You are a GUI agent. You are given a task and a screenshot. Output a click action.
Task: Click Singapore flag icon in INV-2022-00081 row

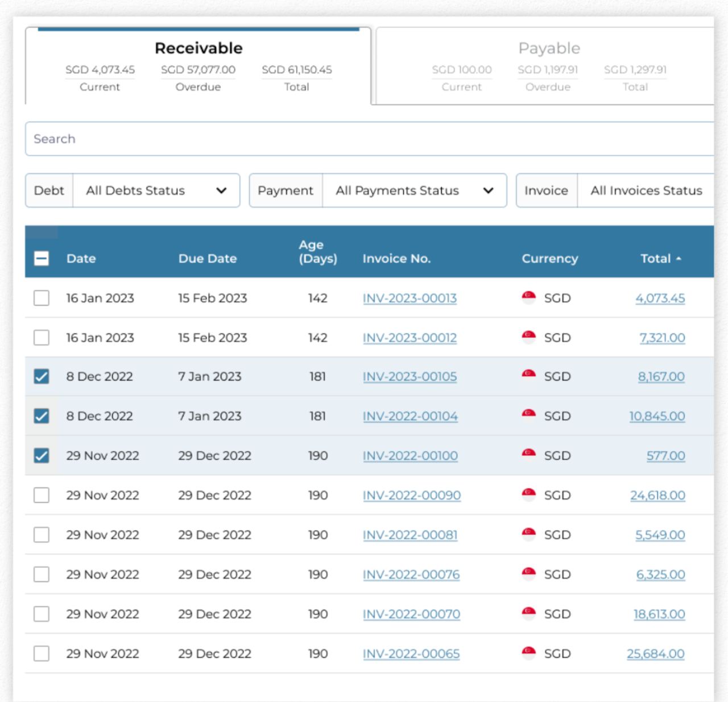point(529,534)
